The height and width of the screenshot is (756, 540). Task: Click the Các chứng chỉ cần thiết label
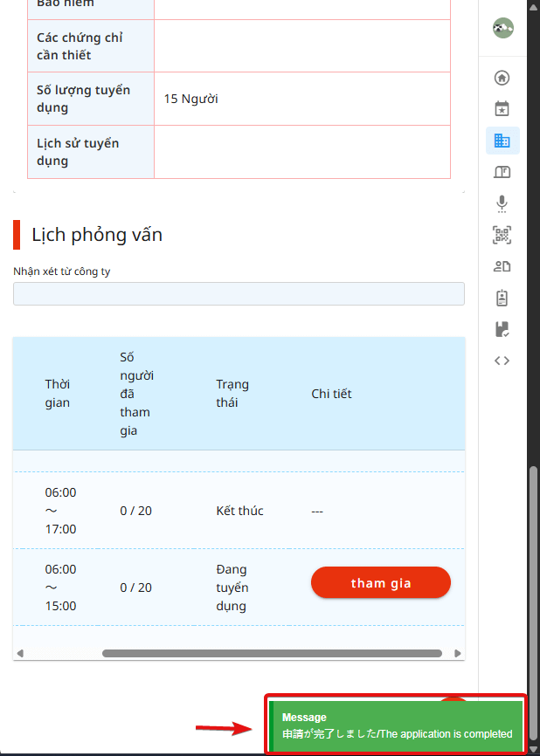(80, 46)
